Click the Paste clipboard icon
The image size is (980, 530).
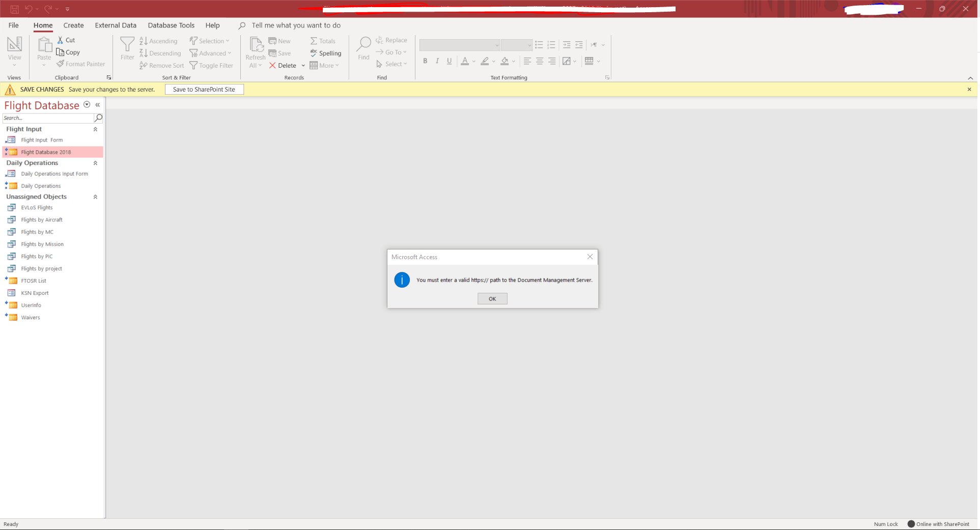44,45
